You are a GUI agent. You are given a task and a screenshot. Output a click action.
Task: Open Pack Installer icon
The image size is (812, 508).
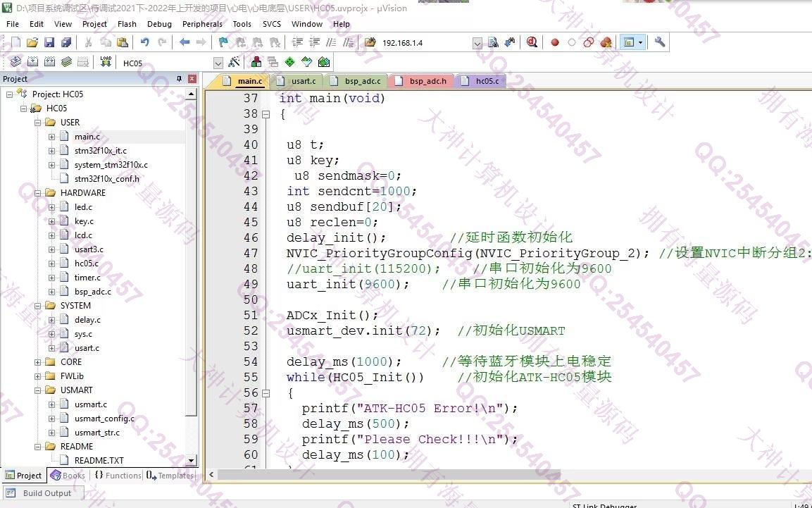click(324, 62)
